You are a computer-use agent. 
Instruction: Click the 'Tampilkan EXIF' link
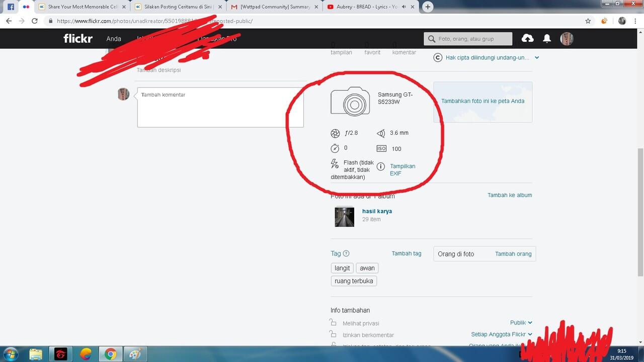403,169
